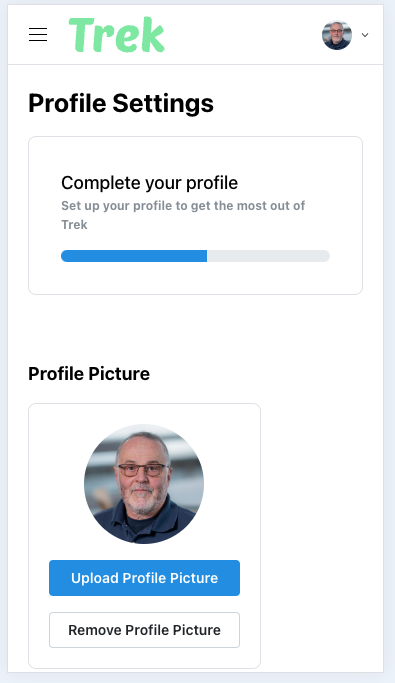Click the gray word 'Trek' in card subtitle
Screen dimensions: 395x683
tap(74, 225)
